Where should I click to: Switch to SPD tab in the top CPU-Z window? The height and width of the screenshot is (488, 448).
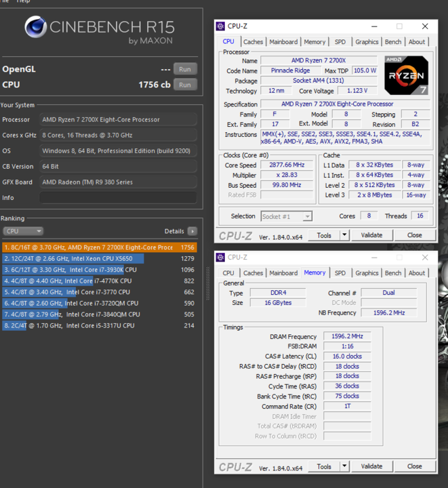point(340,42)
